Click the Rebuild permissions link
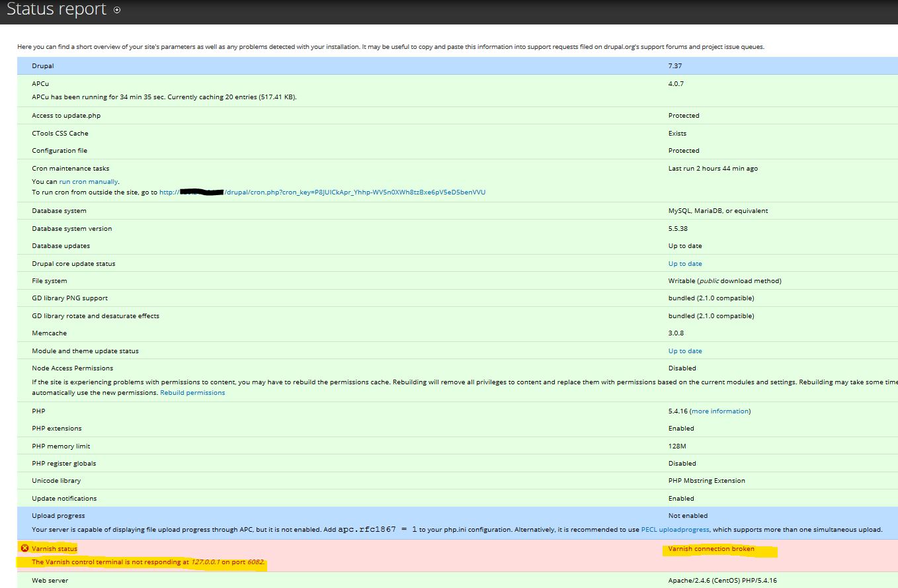Image resolution: width=898 pixels, height=588 pixels. (x=193, y=391)
